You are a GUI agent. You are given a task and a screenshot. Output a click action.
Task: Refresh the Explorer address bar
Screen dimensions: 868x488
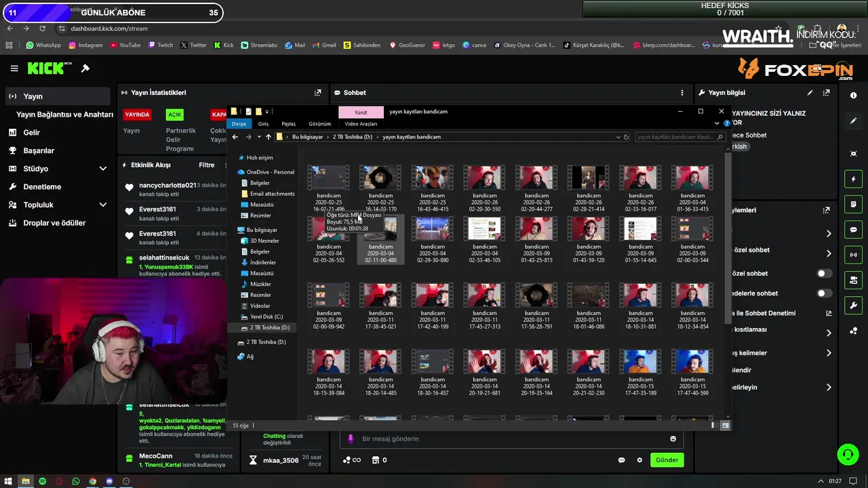[x=627, y=137]
